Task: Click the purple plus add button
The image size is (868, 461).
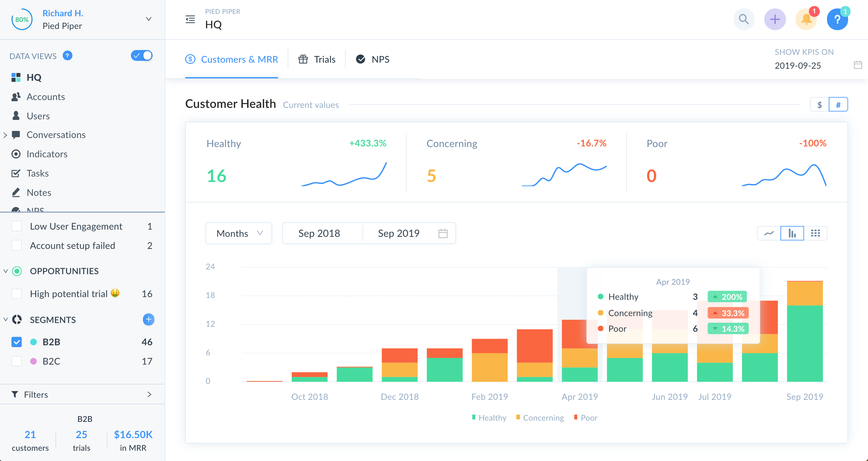Action: coord(775,20)
